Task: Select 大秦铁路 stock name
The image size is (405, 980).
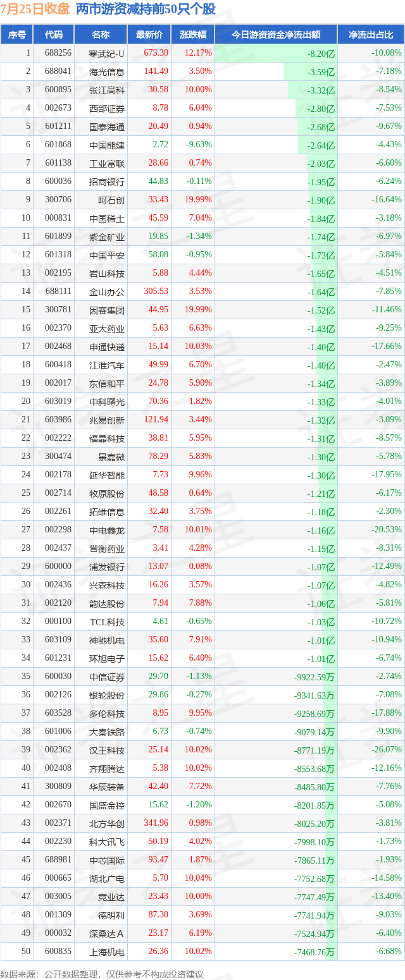Action: (x=107, y=732)
